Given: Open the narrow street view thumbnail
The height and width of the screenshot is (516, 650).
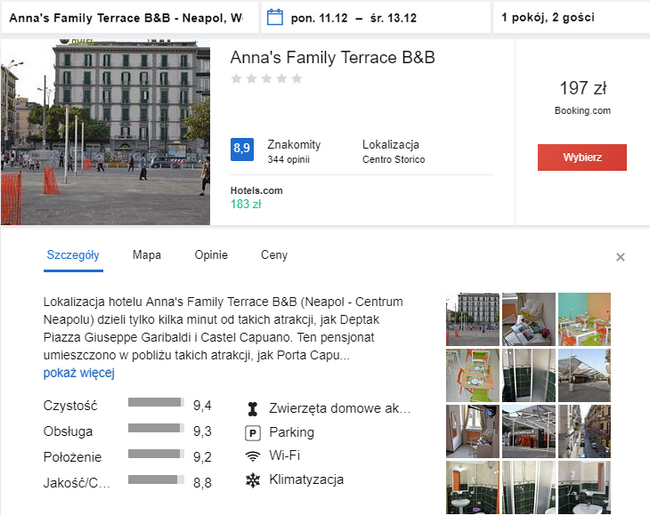Looking at the screenshot, I should 584,431.
